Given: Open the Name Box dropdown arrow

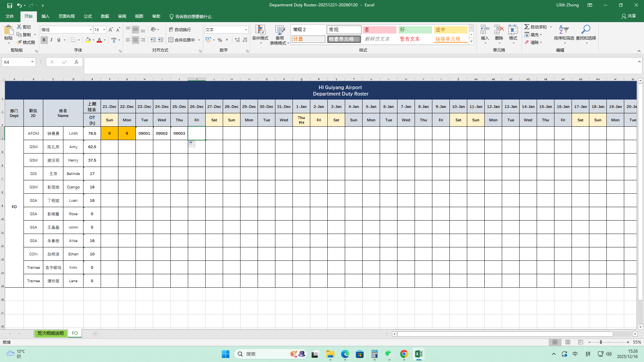Looking at the screenshot, I should (32, 62).
